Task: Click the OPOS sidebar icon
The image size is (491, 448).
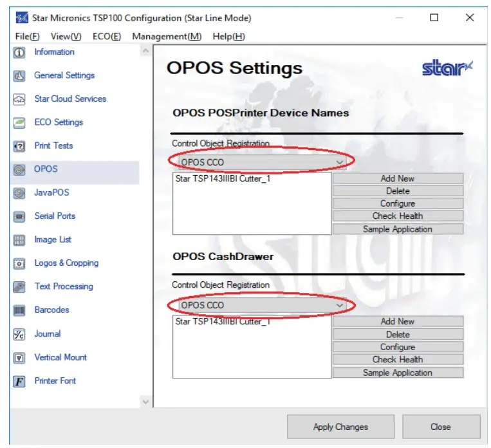Action: coord(19,169)
